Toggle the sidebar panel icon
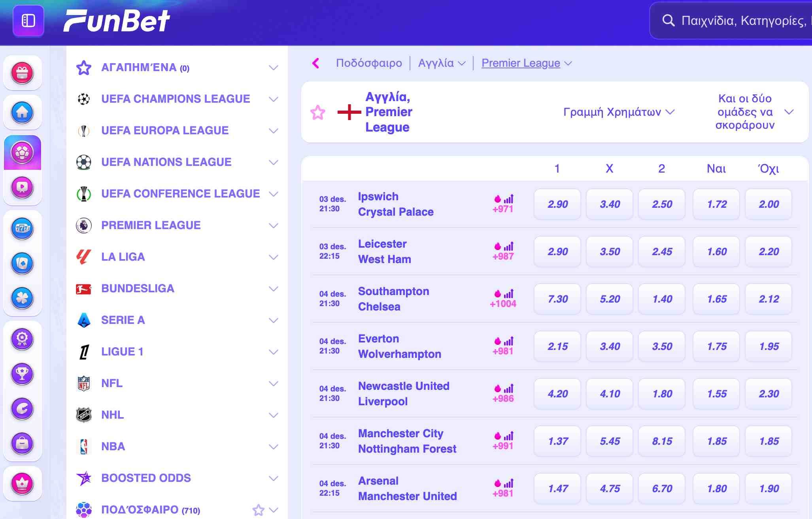The height and width of the screenshot is (519, 812). (28, 21)
